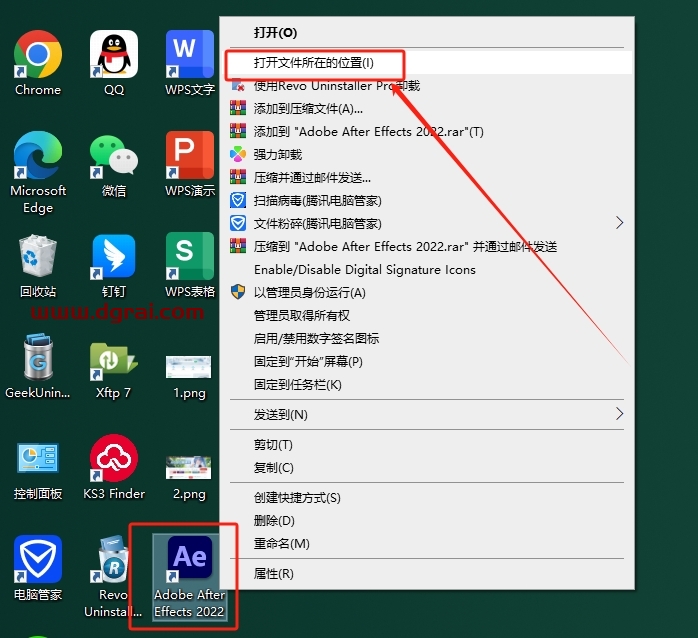Image resolution: width=698 pixels, height=638 pixels.
Task: Select 属性(R) at the menu bottom
Action: point(273,574)
